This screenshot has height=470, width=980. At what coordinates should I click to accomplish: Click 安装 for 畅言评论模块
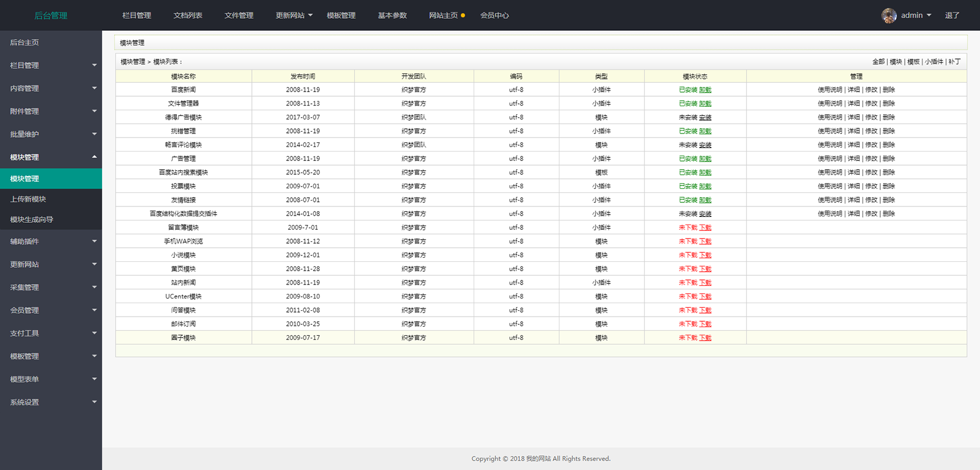tap(705, 145)
